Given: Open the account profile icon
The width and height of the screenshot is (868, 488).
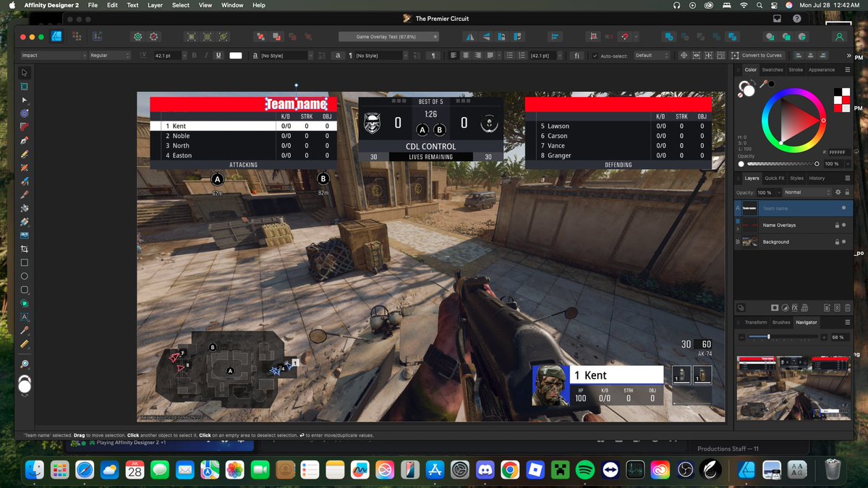Looking at the screenshot, I should tap(839, 36).
